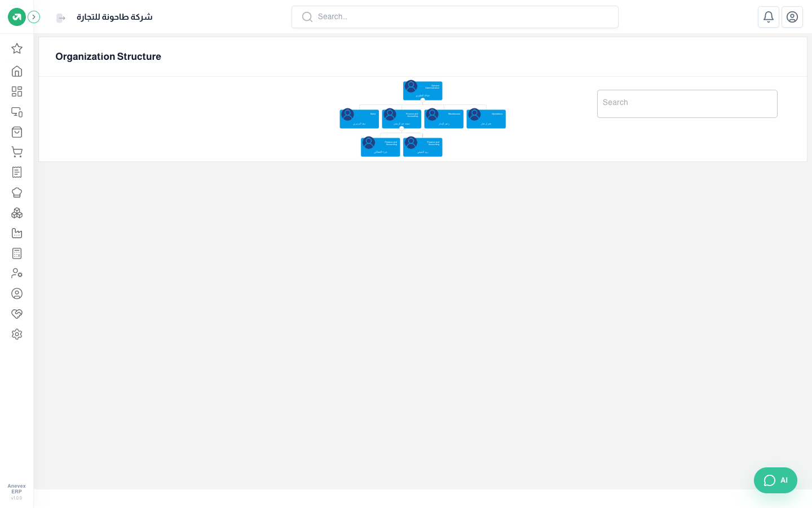Open the calculator accounting icon in sidebar
The height and width of the screenshot is (508, 812).
coord(17,253)
